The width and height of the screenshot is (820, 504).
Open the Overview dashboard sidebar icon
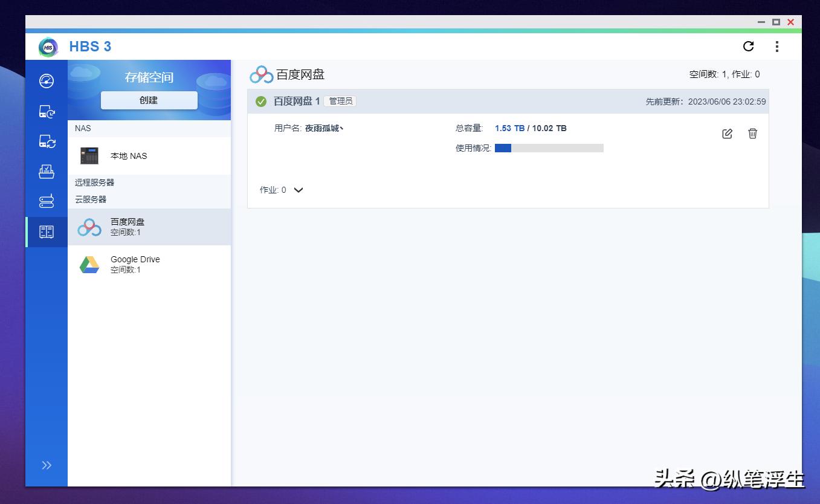(47, 81)
